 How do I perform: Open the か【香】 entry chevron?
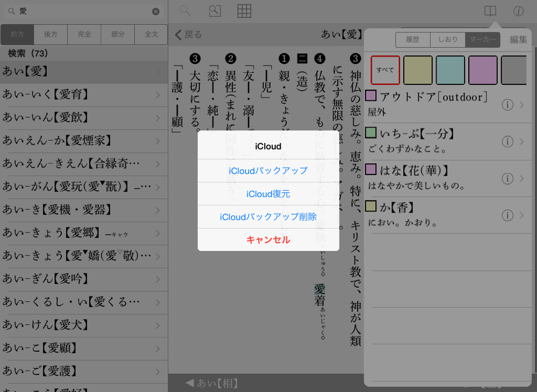522,215
